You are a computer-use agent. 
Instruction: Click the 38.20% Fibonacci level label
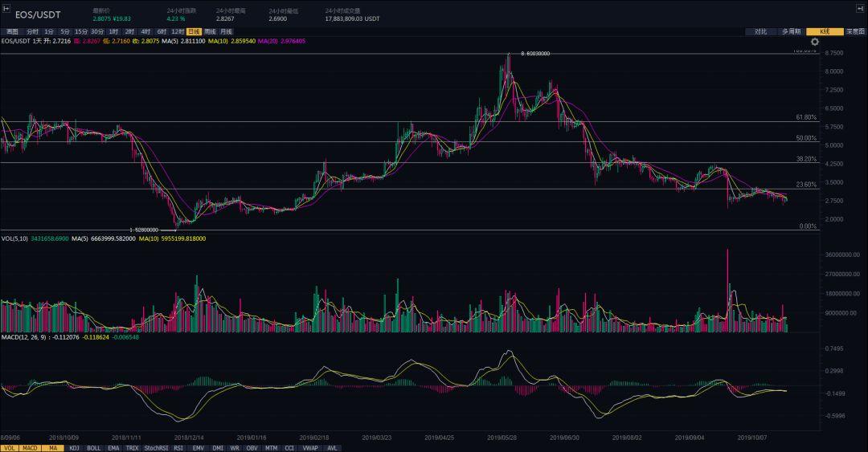click(806, 159)
